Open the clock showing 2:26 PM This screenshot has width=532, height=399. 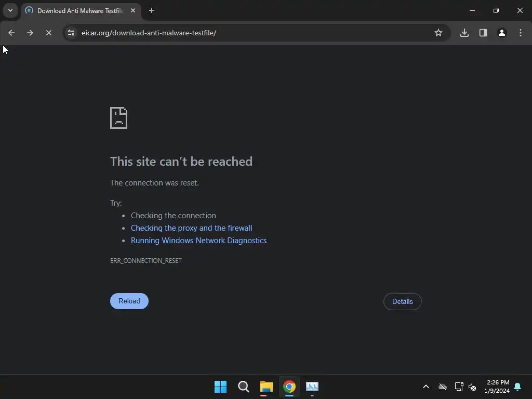(497, 387)
